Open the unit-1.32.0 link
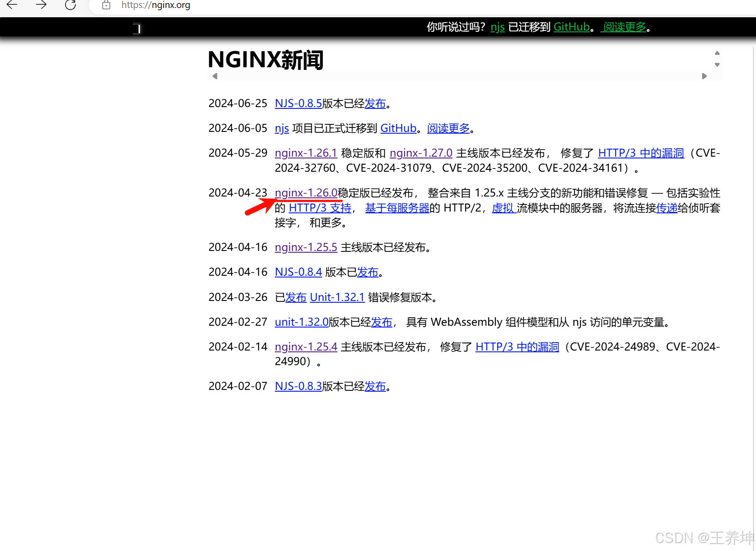 tap(301, 322)
